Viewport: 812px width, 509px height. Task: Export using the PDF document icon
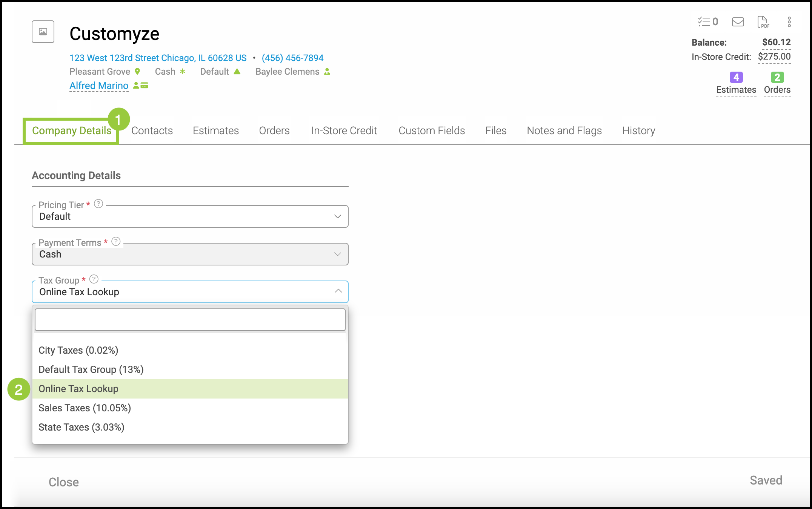(x=763, y=22)
